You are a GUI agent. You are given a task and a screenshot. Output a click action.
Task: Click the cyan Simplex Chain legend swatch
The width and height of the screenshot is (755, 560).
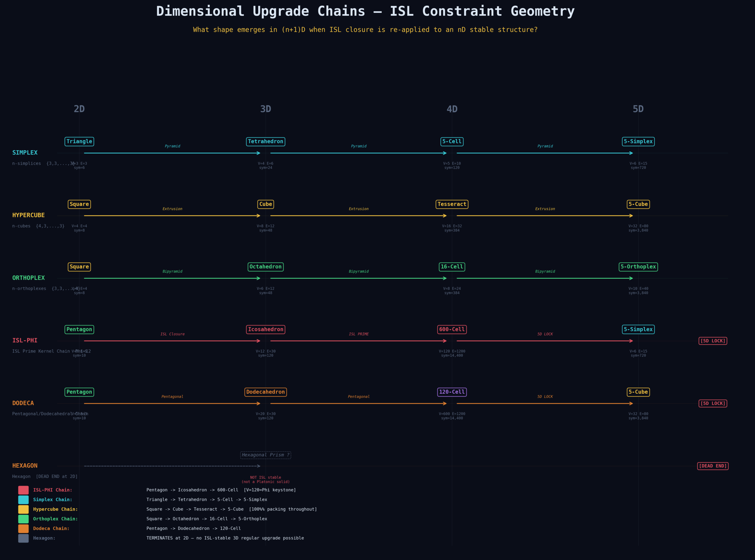(x=23, y=500)
